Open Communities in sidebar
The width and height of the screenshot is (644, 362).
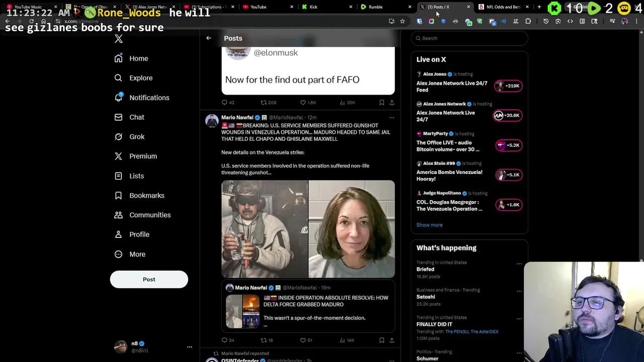click(x=142, y=215)
